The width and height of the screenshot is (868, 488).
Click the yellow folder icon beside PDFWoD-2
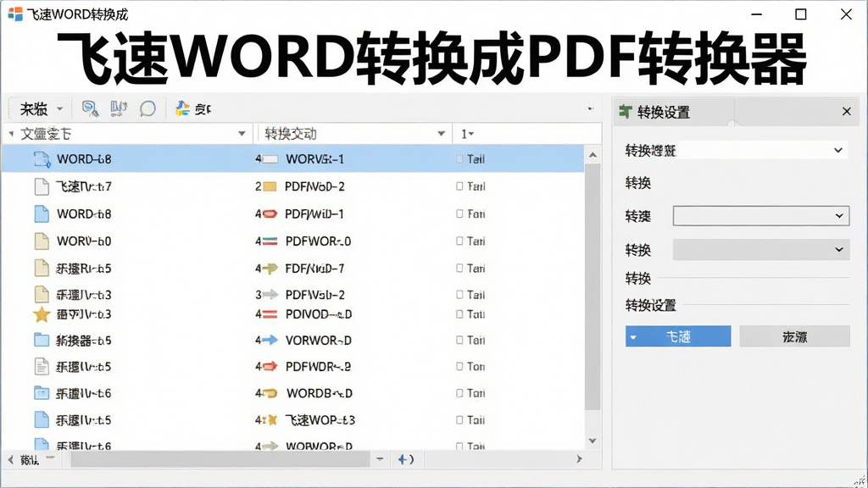(x=270, y=186)
